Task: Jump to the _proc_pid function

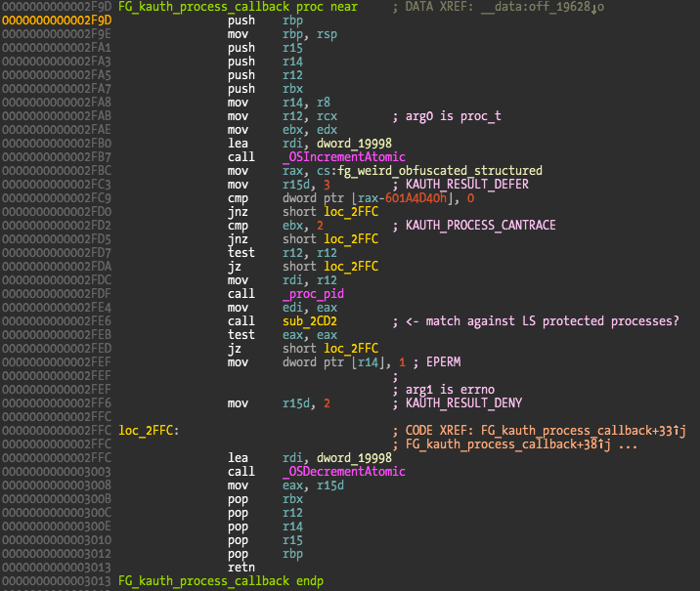Action: pos(313,293)
